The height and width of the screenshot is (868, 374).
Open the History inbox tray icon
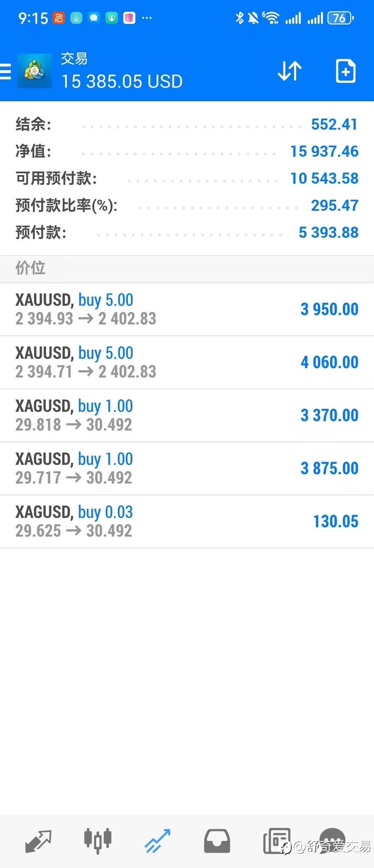[217, 841]
